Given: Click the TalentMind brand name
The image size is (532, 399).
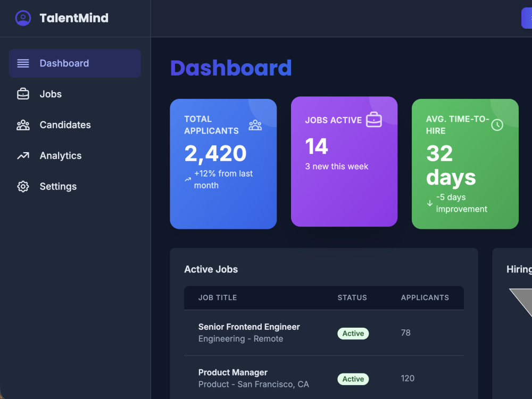Looking at the screenshot, I should (x=74, y=18).
